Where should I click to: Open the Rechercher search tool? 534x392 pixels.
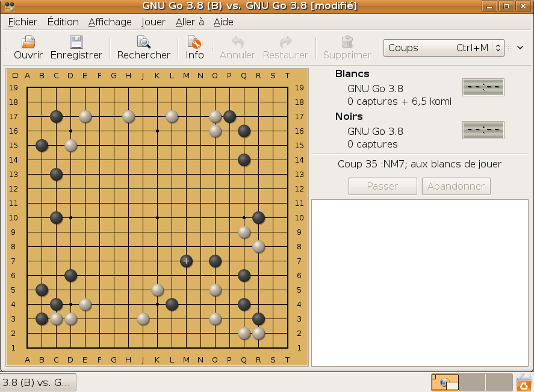click(144, 42)
